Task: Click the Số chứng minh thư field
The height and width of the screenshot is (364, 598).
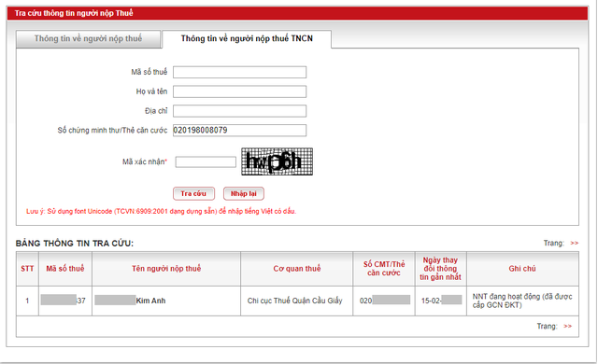Action: point(239,131)
